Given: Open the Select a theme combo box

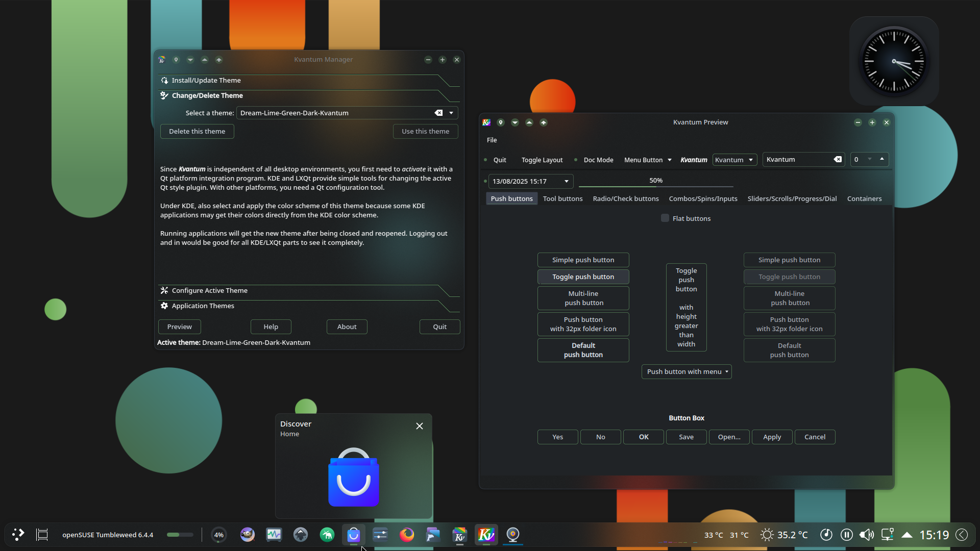Looking at the screenshot, I should click(347, 113).
